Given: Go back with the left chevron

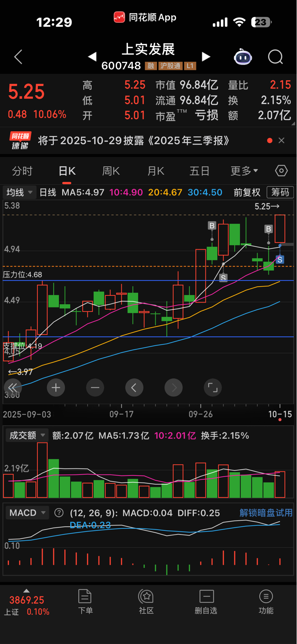Looking at the screenshot, I should [x=18, y=57].
